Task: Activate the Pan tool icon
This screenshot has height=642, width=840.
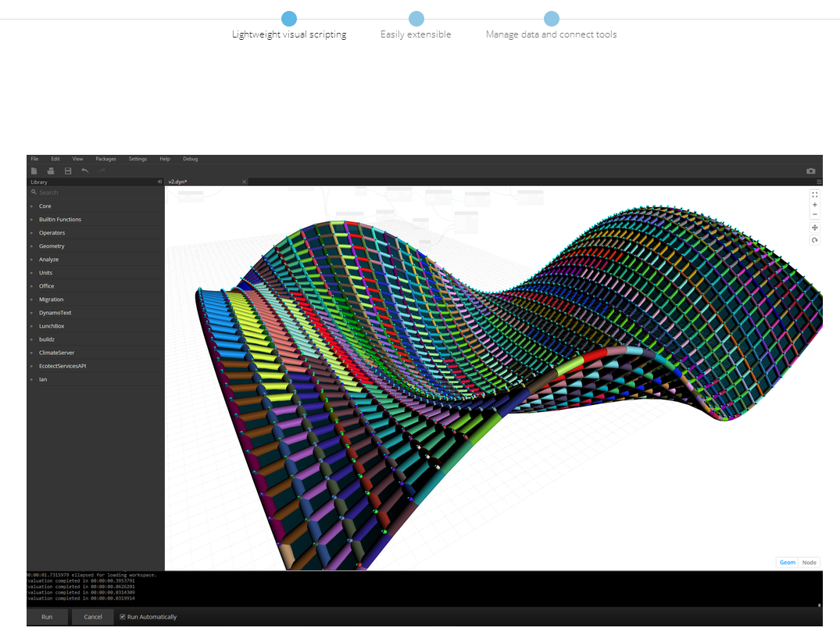Action: tap(815, 228)
